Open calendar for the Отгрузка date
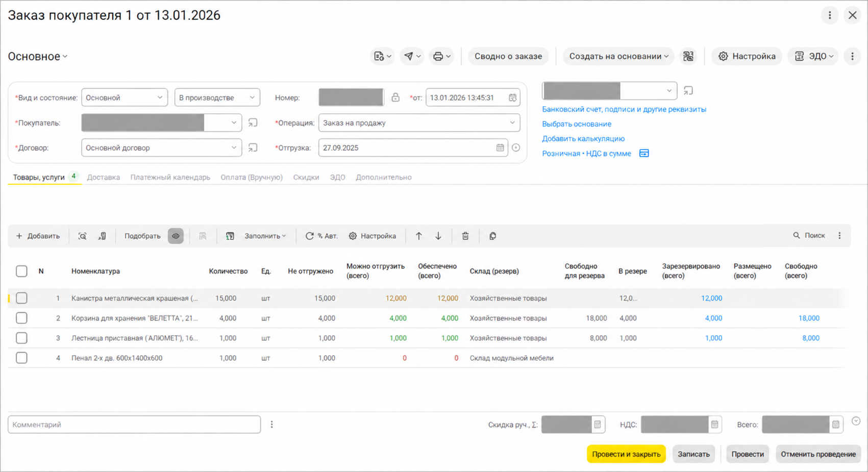Viewport: 868px width, 472px height. (x=500, y=148)
